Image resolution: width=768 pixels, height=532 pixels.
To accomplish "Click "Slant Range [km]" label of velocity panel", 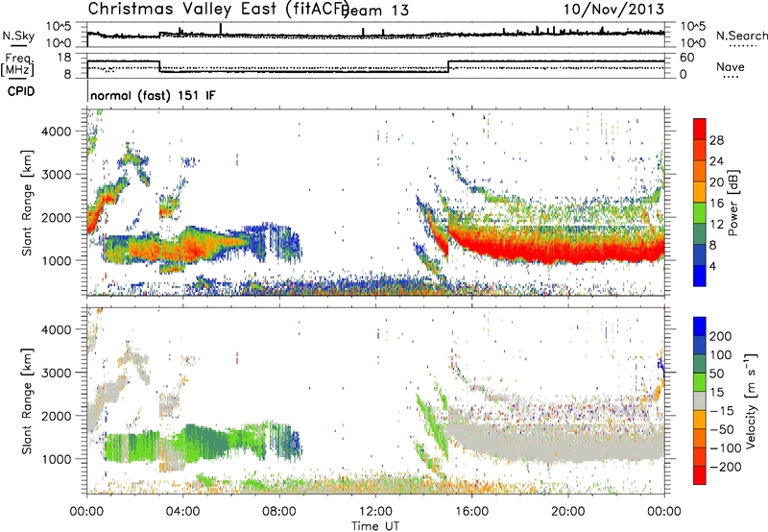I will 27,401.
